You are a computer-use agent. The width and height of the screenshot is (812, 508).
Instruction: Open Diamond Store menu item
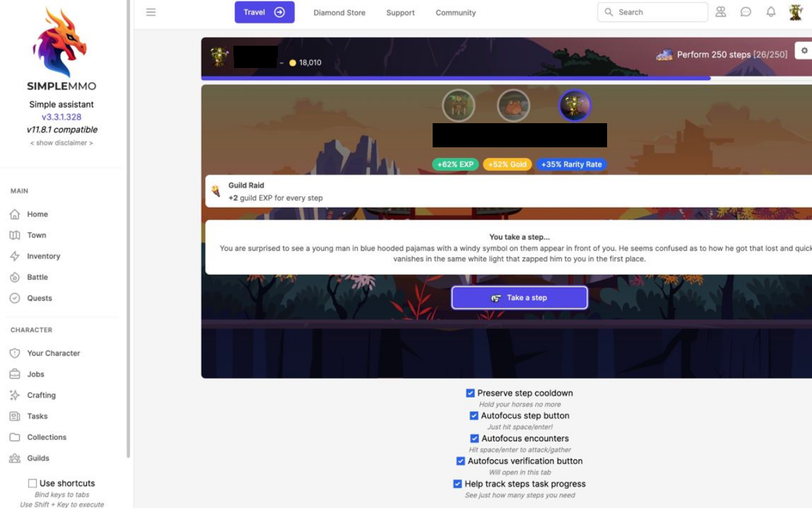339,13
